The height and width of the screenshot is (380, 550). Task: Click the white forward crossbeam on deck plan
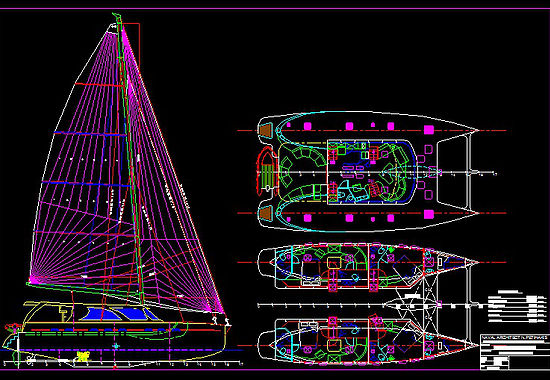[468, 172]
